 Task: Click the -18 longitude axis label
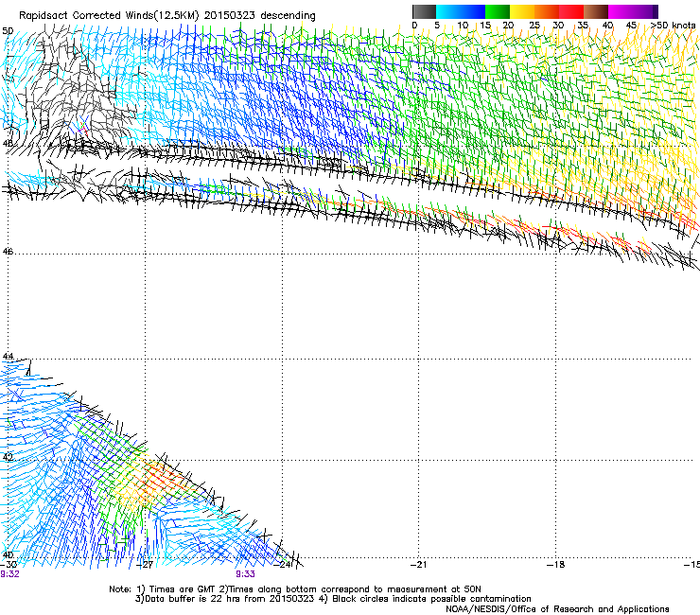[x=555, y=565]
